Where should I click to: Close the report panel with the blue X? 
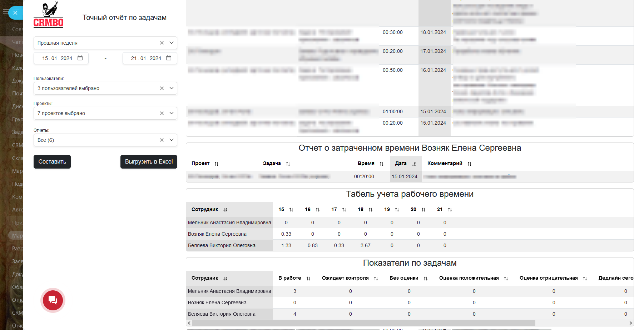click(15, 13)
